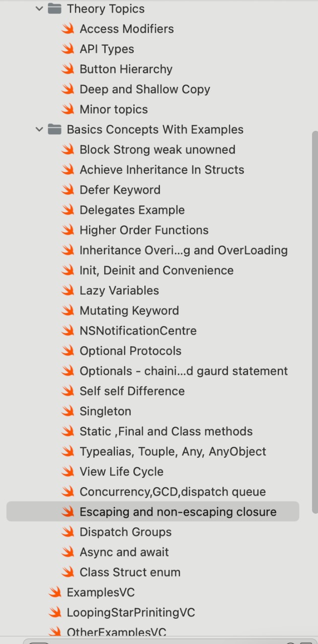Select the Class Struct enum file
Image resolution: width=318 pixels, height=644 pixels.
130,572
